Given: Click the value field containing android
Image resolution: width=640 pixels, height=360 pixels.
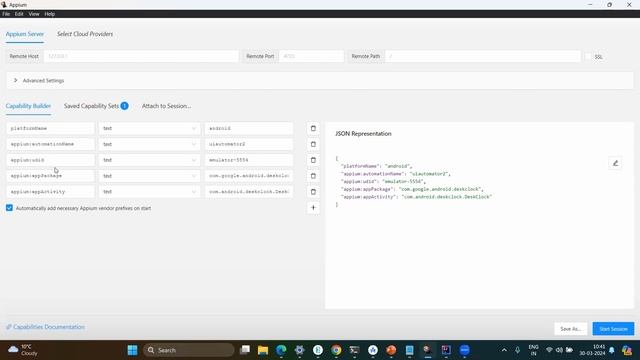Looking at the screenshot, I should click(249, 129).
